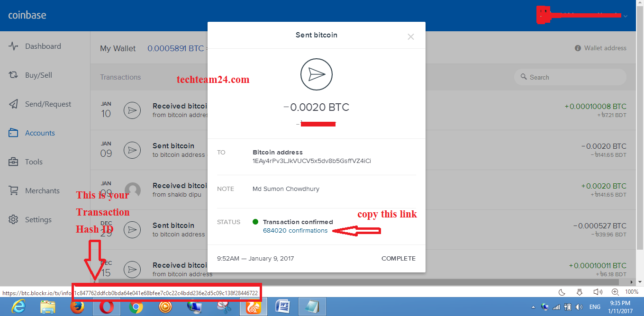Click the ENG language indicator
644x316 pixels.
point(595,307)
